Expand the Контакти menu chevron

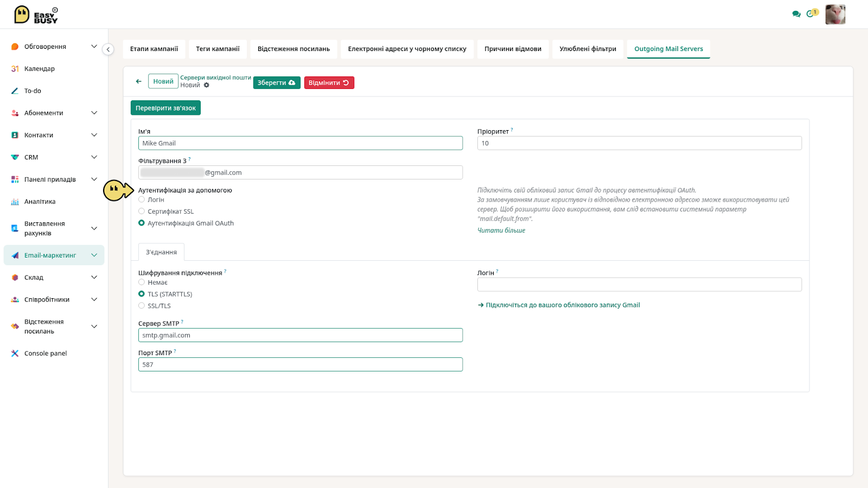[x=94, y=135]
